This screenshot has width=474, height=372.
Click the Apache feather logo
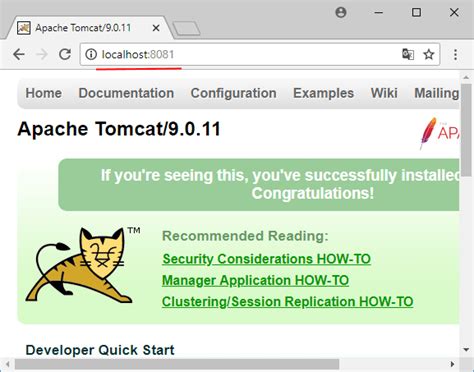[x=439, y=133]
